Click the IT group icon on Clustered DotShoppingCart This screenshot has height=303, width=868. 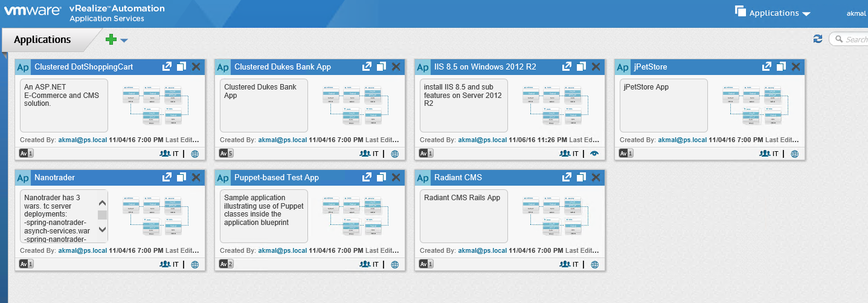click(165, 154)
